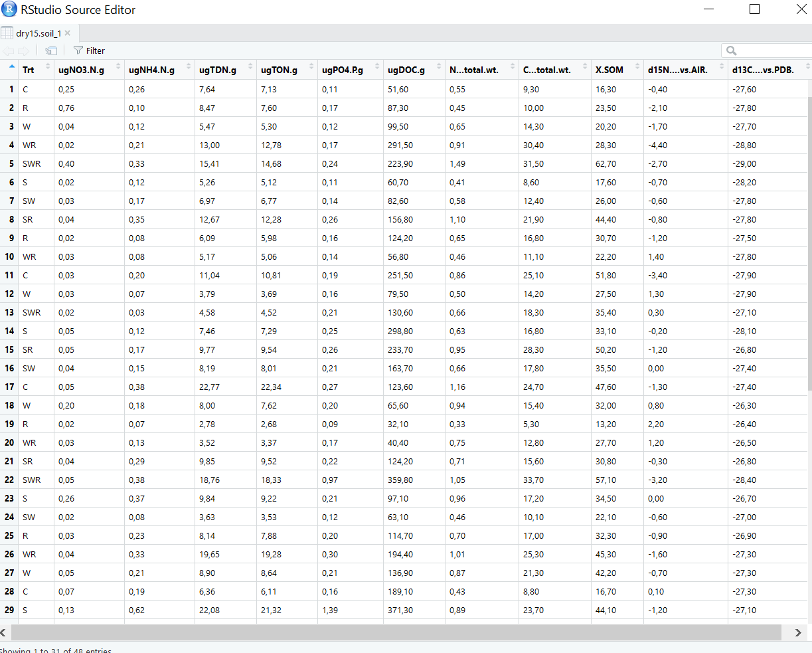Click the right arrow of horizontal scrollbar
The height and width of the screenshot is (653, 812).
pos(797,633)
